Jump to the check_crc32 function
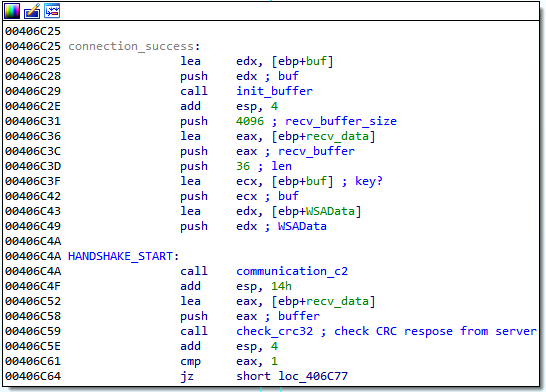This screenshot has height=392, width=546. [274, 331]
